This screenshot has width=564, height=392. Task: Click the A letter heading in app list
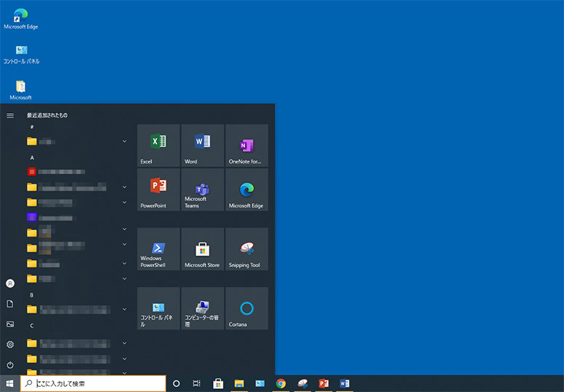click(32, 158)
